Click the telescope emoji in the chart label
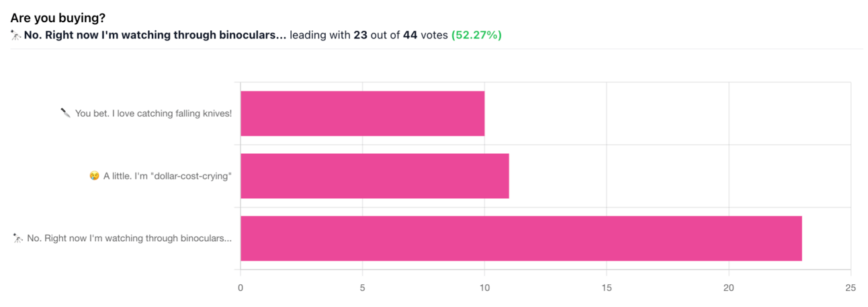Viewport: 868px width, 307px height. click(18, 238)
